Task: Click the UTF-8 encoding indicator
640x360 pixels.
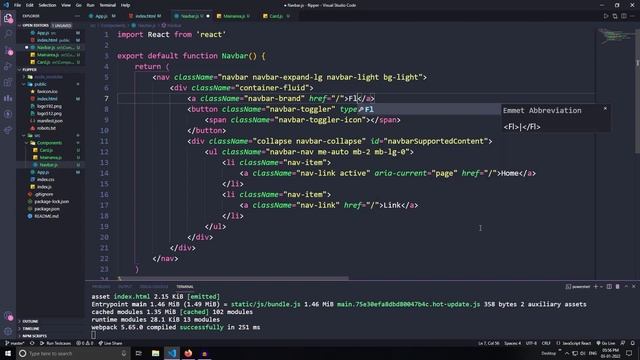Action: click(531, 343)
